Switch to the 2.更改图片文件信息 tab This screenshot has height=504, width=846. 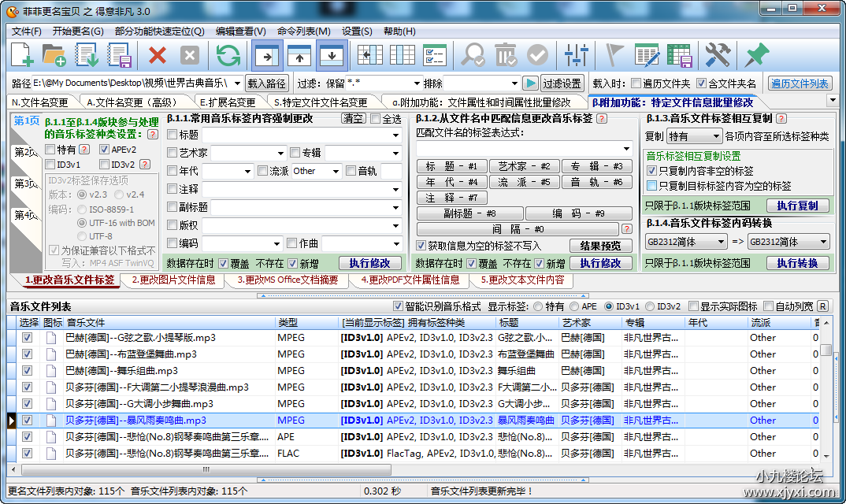pyautogui.click(x=173, y=280)
